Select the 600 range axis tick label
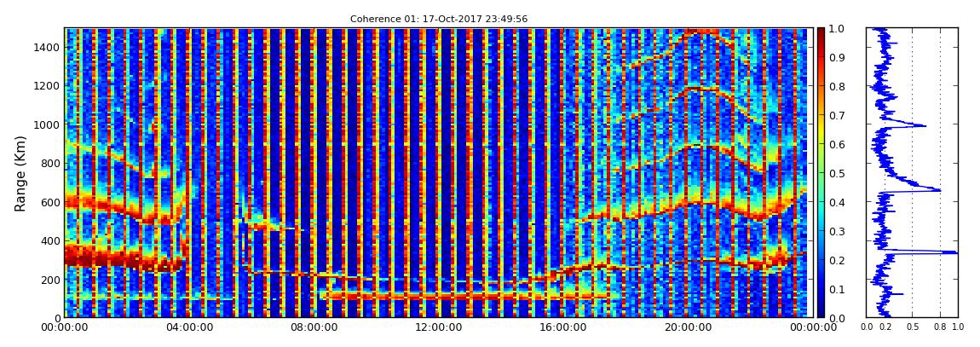The width and height of the screenshot is (980, 347). (x=50, y=202)
